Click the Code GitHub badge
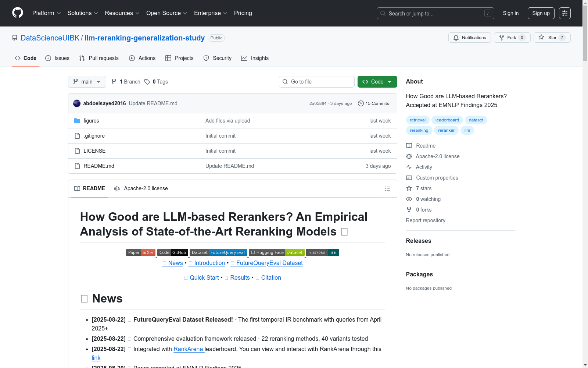Image resolution: width=588 pixels, height=368 pixels. click(173, 252)
